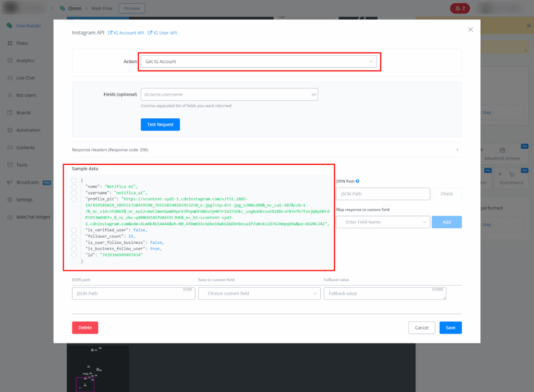The height and width of the screenshot is (392, 534).
Task: Close the Instagram API dialog with X
Action: coord(470,30)
